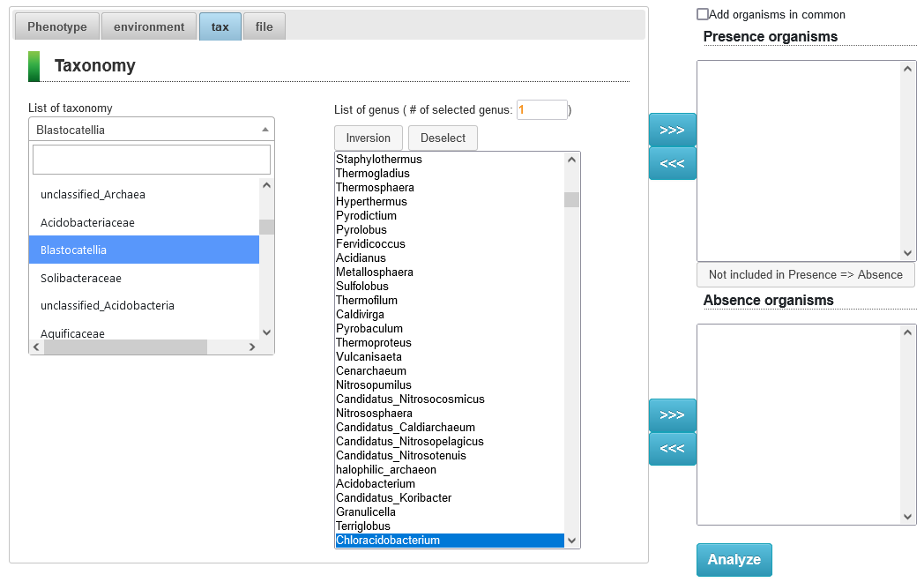
Task: Click the taxonomy search input field
Action: [151, 160]
